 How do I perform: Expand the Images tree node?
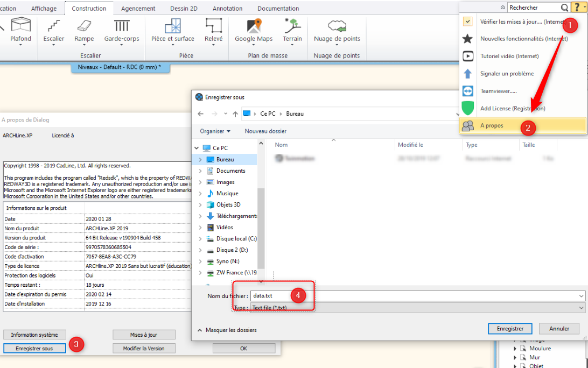tap(200, 182)
